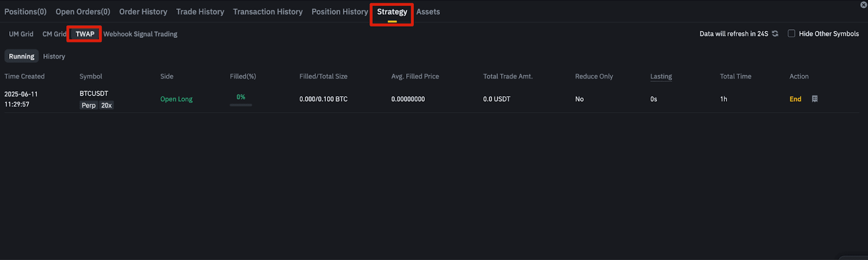The height and width of the screenshot is (260, 868).
Task: Open the TWAP order details icon
Action: click(815, 99)
